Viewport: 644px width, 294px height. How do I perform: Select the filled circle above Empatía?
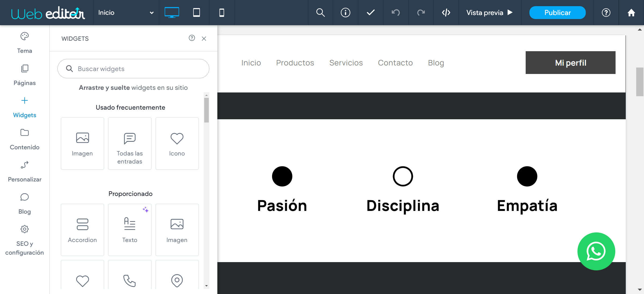[527, 176]
